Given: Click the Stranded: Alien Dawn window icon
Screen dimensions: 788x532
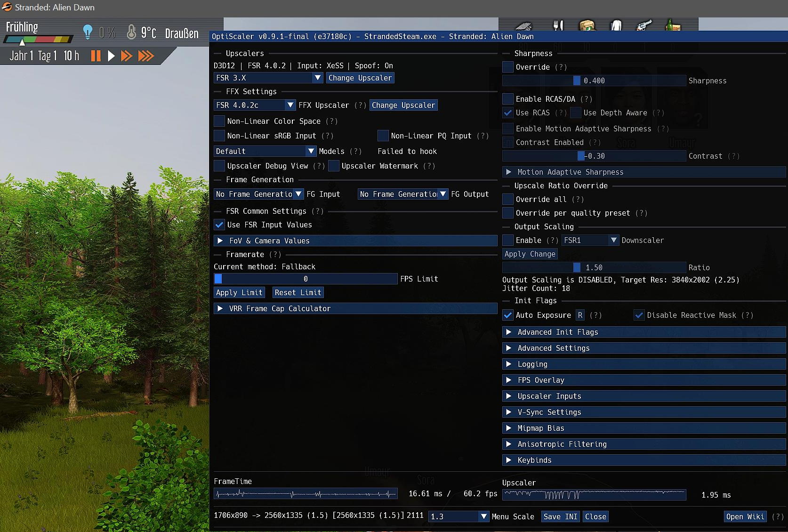Looking at the screenshot, I should tap(7, 7).
